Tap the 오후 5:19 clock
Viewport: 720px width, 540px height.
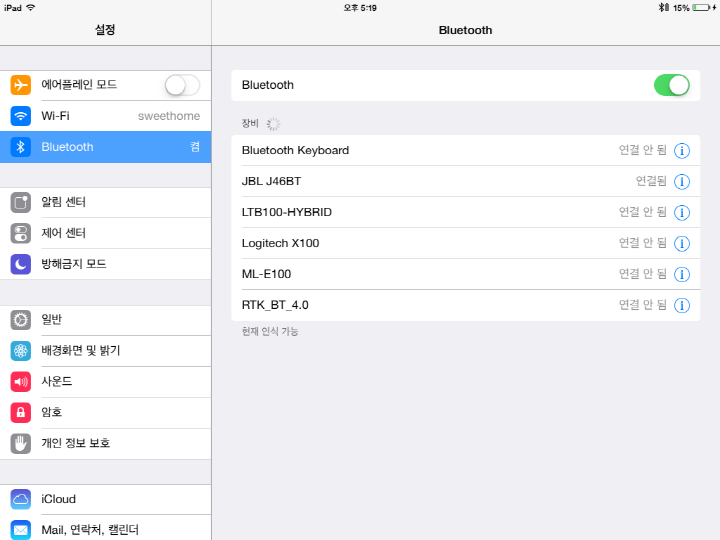click(x=360, y=8)
